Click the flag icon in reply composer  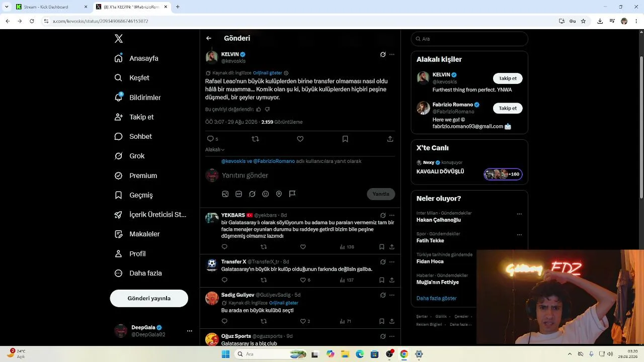(x=292, y=194)
